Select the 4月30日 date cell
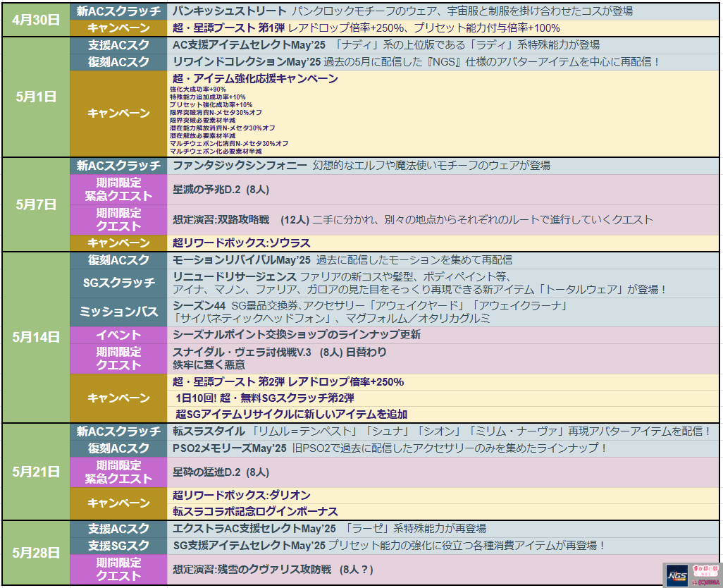Image resolution: width=723 pixels, height=588 pixels. (36, 20)
